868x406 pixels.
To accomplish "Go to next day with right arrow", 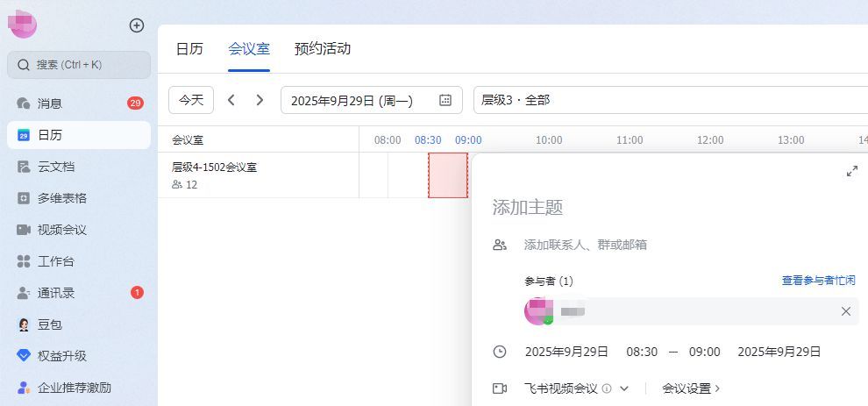I will pos(260,100).
